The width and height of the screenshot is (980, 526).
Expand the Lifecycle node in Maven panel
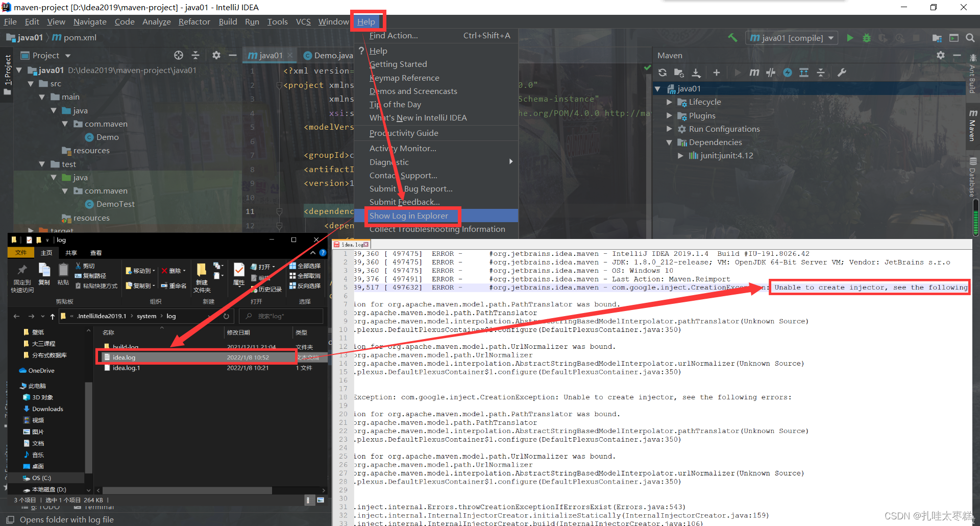coord(670,102)
